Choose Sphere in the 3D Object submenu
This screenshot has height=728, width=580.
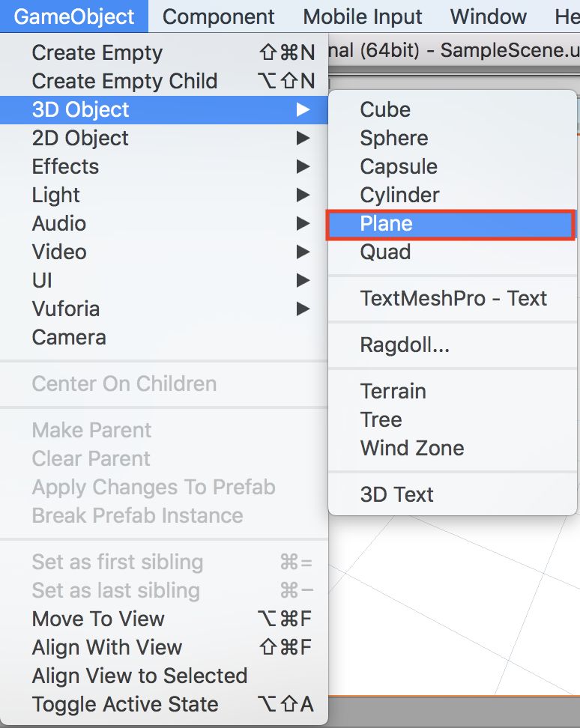(x=394, y=139)
